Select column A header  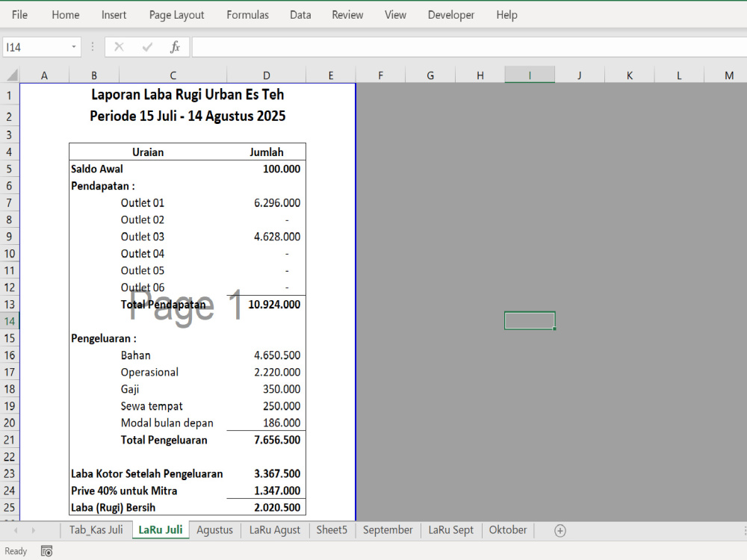pyautogui.click(x=44, y=75)
